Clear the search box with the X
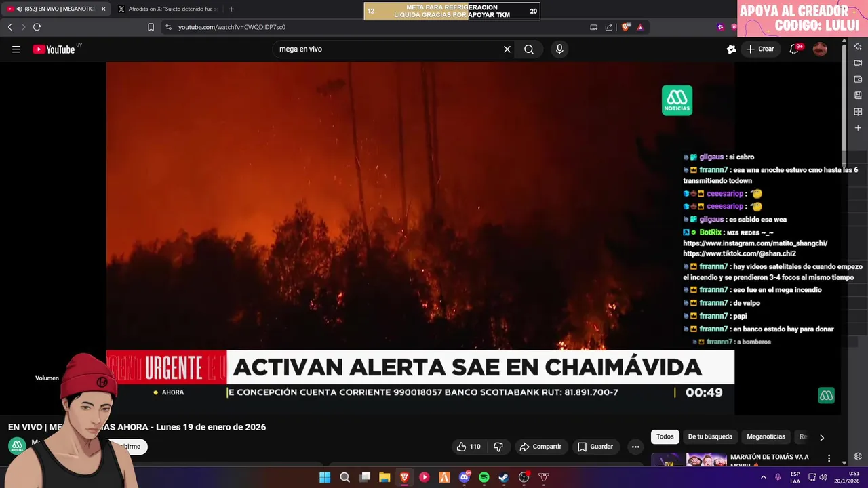Screen dimensions: 868x488 click(507, 49)
